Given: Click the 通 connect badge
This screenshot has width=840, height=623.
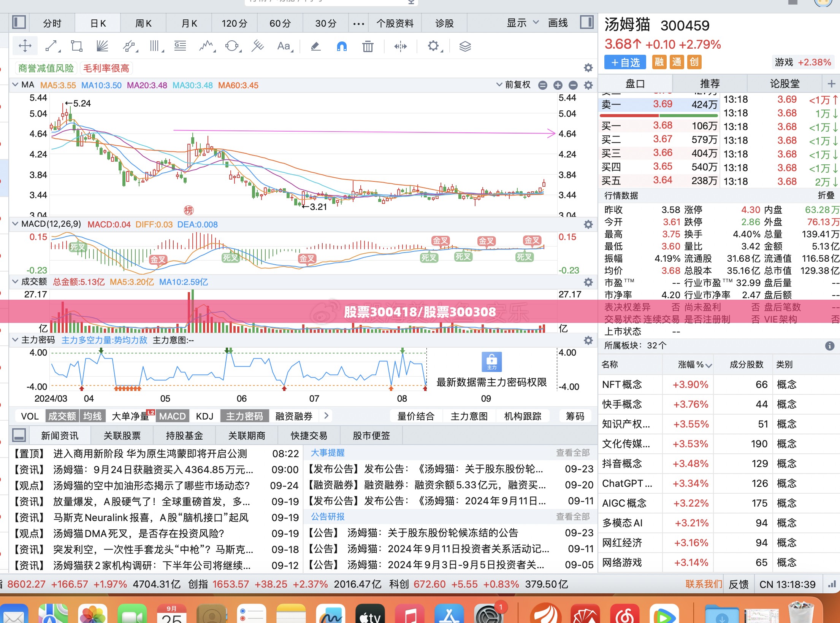Looking at the screenshot, I should tap(677, 62).
